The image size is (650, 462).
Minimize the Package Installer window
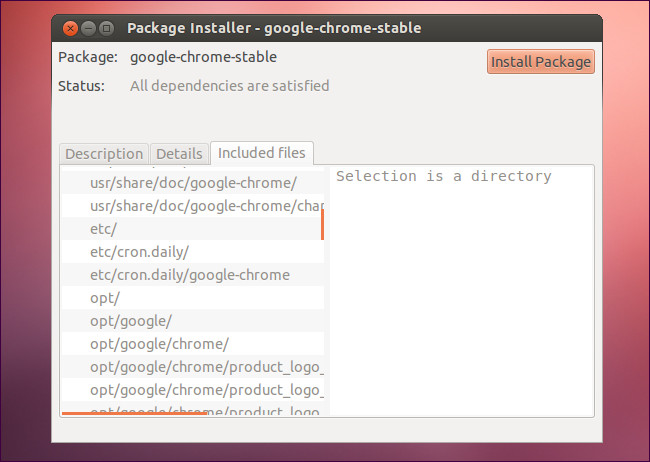(x=88, y=28)
